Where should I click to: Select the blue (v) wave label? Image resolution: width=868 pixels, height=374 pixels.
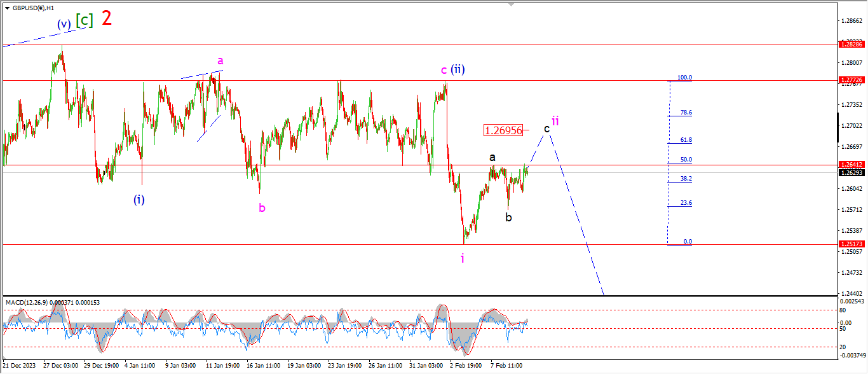point(64,24)
